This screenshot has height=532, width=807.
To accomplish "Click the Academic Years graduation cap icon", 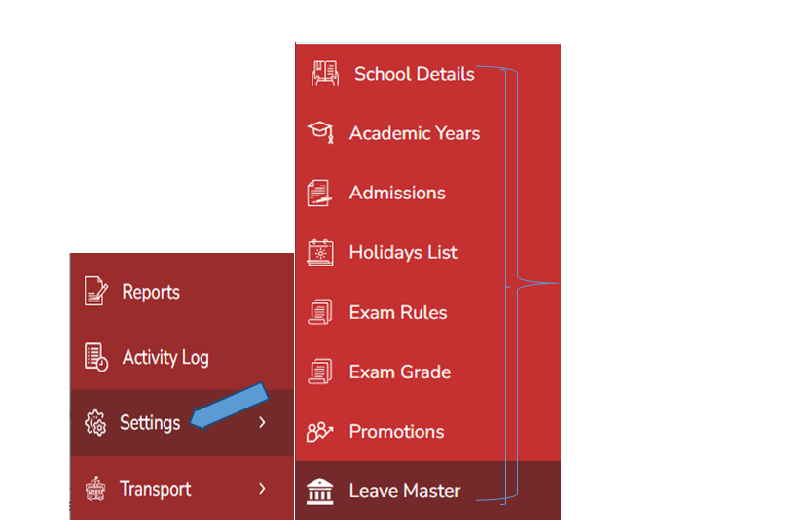I will 320,132.
